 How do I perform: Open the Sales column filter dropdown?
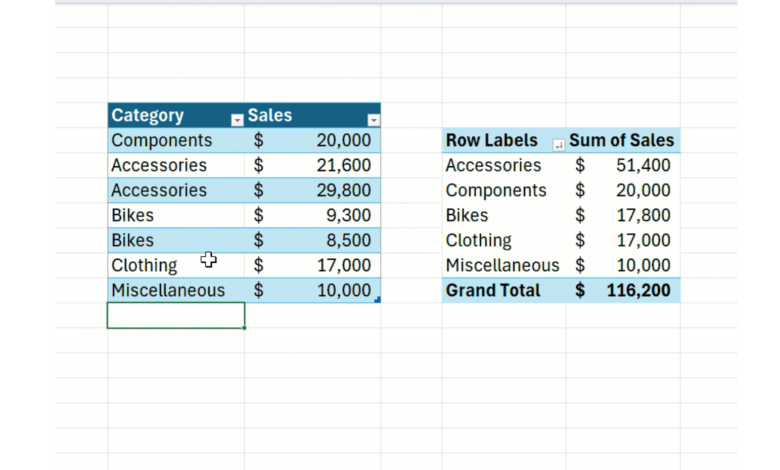tap(374, 120)
